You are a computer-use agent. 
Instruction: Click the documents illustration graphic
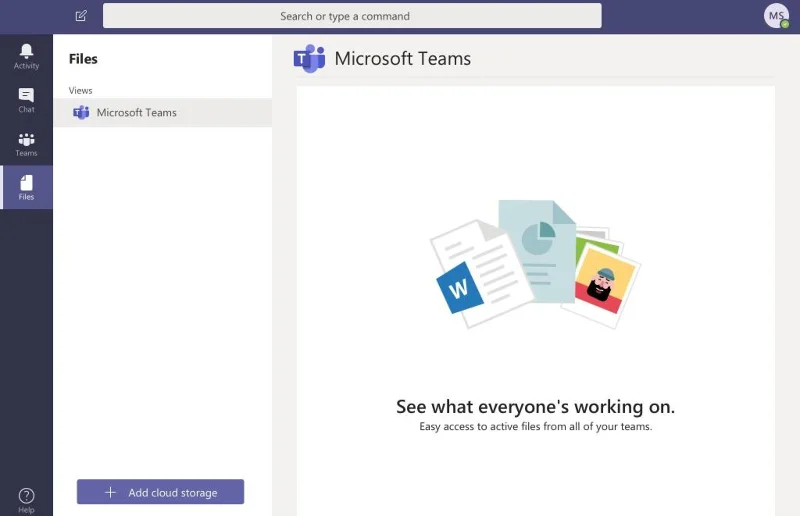click(x=535, y=264)
